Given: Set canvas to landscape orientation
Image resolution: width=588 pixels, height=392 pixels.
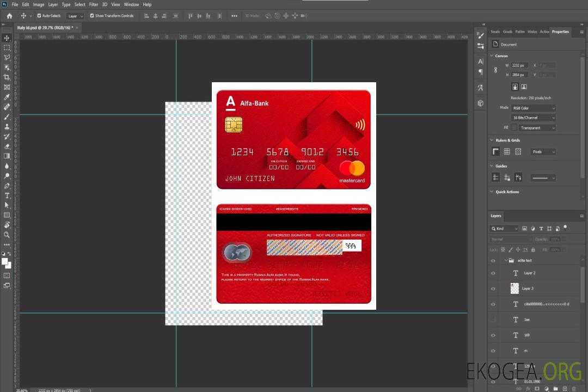Looking at the screenshot, I should (524, 87).
